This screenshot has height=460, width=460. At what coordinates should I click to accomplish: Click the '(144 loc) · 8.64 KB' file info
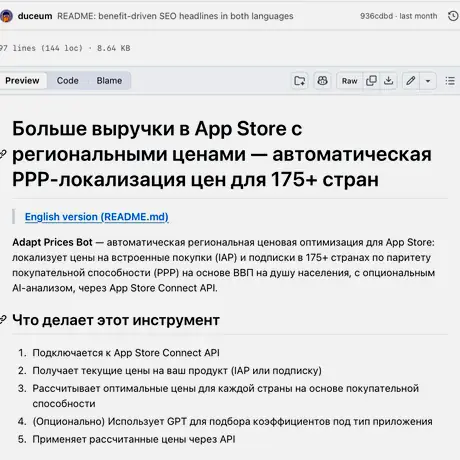86,48
